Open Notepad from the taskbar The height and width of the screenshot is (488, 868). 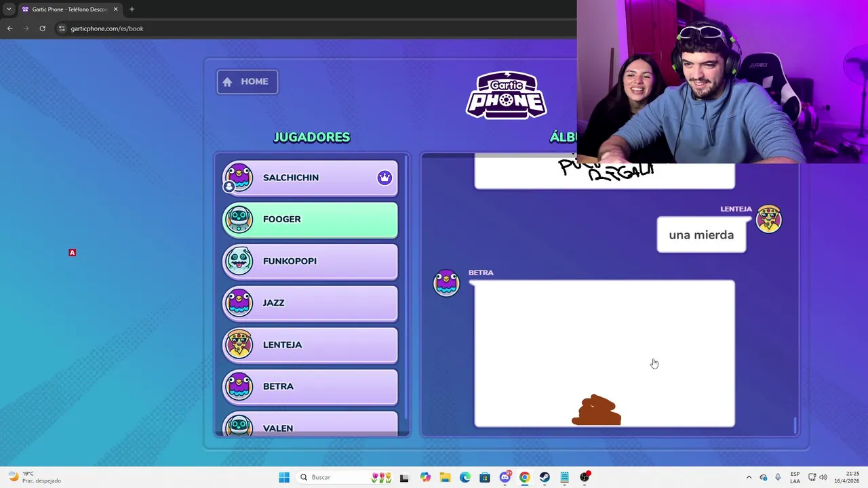click(x=564, y=477)
